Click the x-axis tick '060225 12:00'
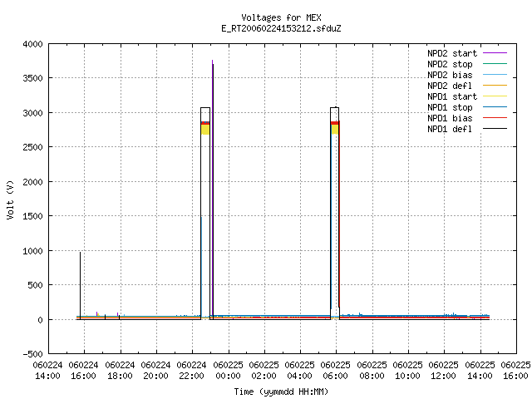 (x=443, y=371)
